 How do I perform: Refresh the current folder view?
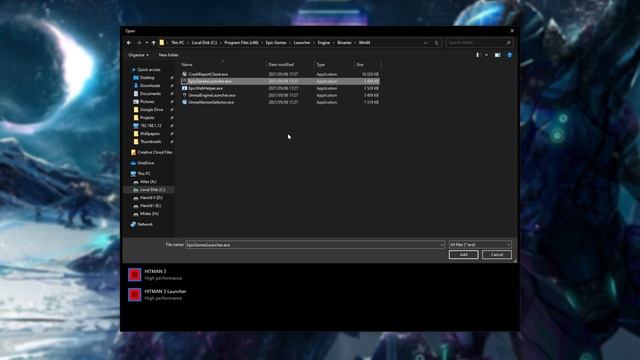pos(436,42)
